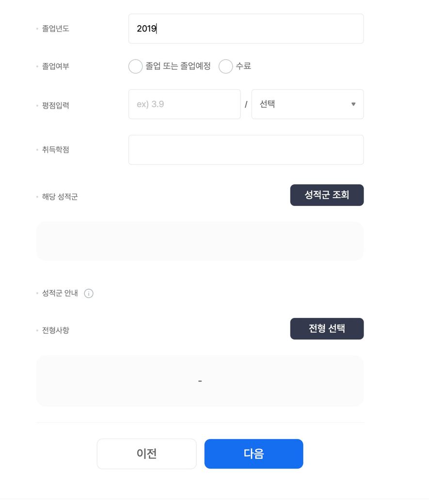429x504 pixels.
Task: Click the 수료 label text
Action: 243,66
